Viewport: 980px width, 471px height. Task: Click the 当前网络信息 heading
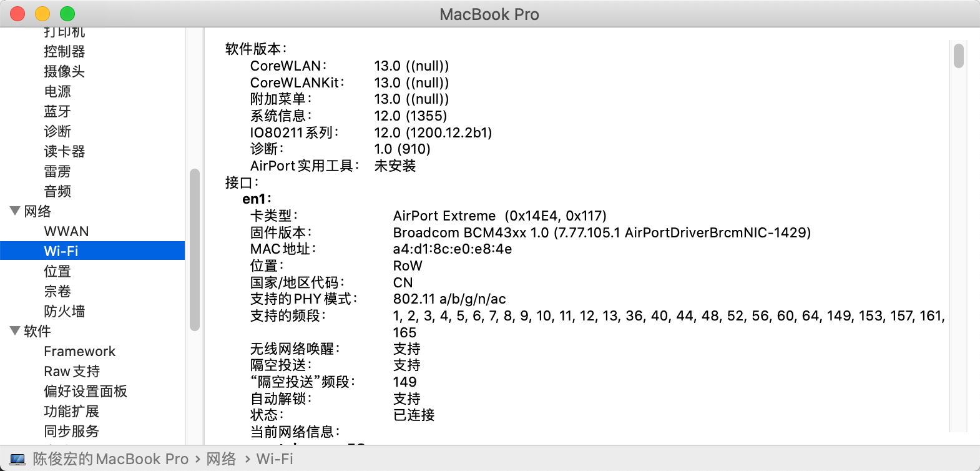(295, 432)
